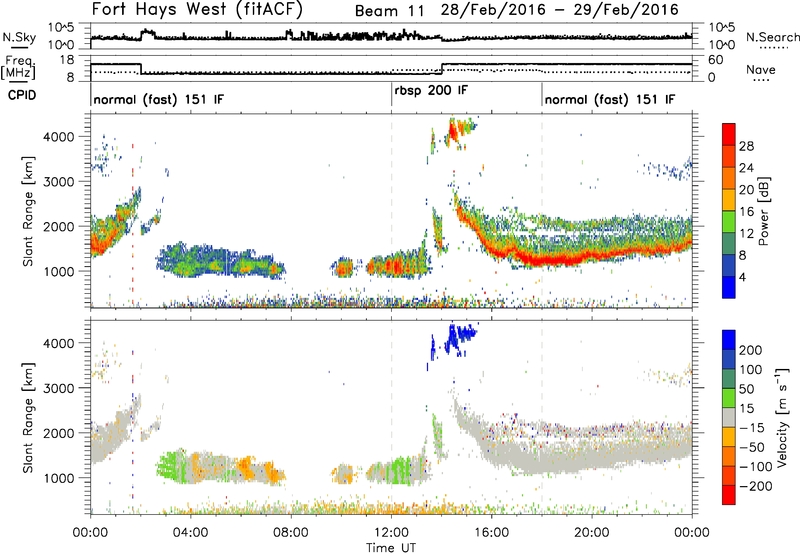This screenshot has height=554, width=800.
Task: Click the '4000' tick on the power panel
Action: point(58,137)
